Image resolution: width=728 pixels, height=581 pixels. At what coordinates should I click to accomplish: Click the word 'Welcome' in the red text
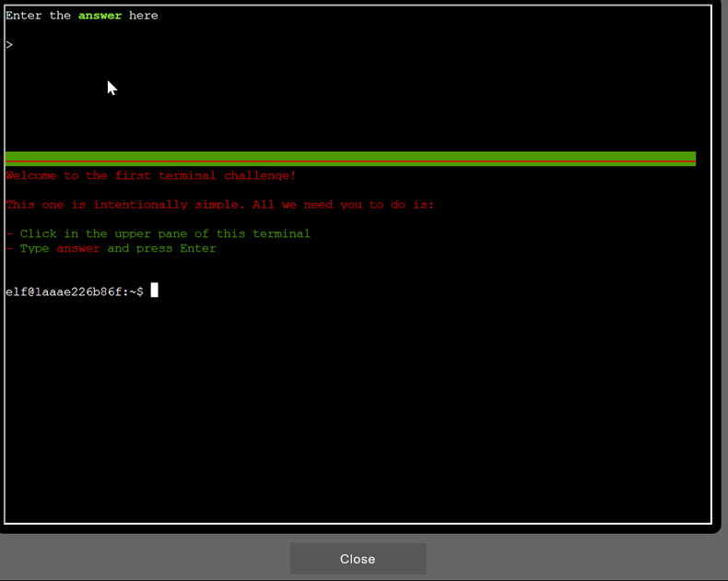pos(30,175)
